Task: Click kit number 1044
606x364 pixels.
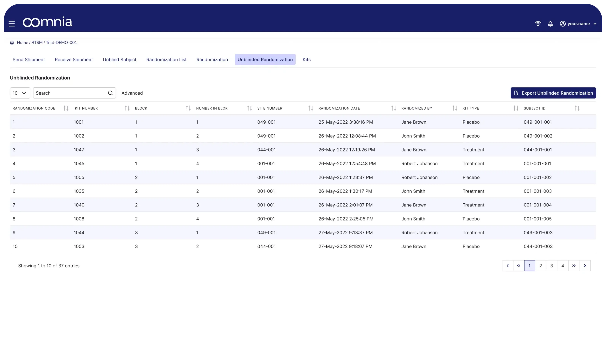Action: coord(79,233)
